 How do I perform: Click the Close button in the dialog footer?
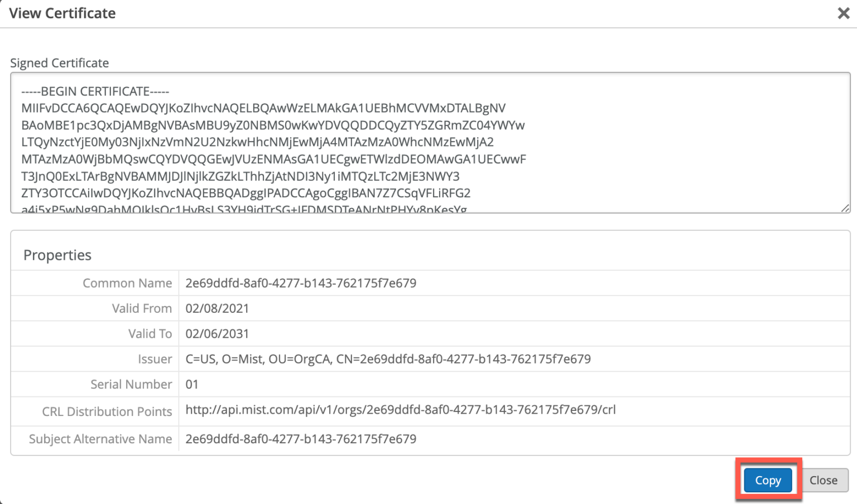pos(824,480)
